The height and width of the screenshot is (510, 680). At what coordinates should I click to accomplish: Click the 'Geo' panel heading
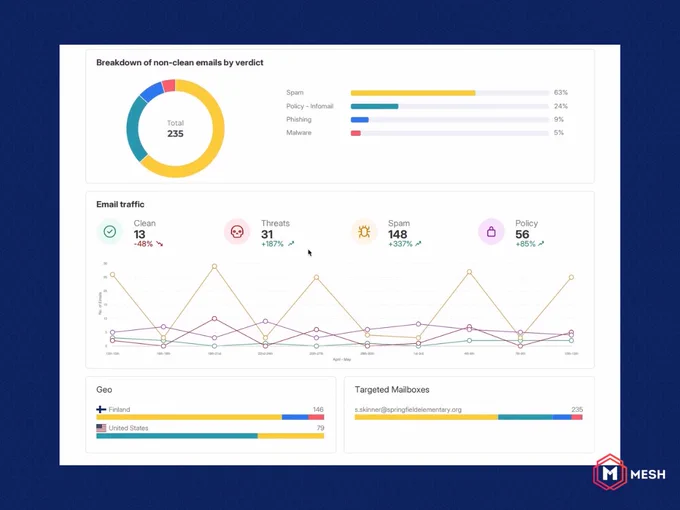[104, 389]
